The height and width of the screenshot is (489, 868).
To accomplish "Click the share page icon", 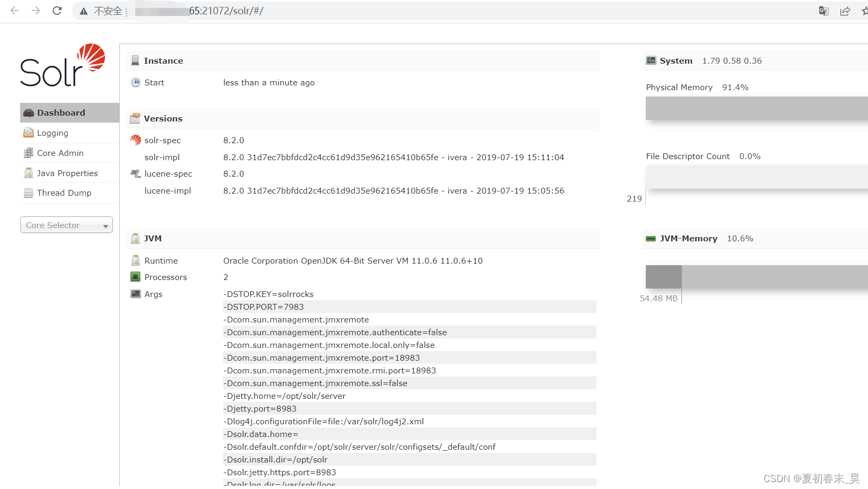I will click(845, 11).
